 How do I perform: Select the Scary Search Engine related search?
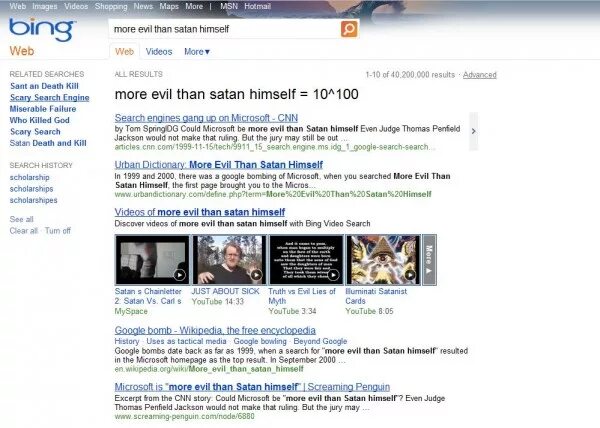(49, 98)
